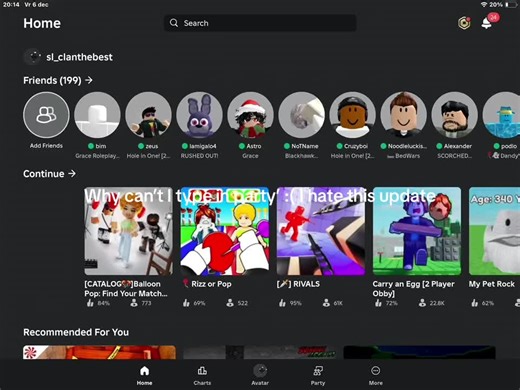Open friend Cruzyboi's avatar
520x390 pixels.
(352, 115)
